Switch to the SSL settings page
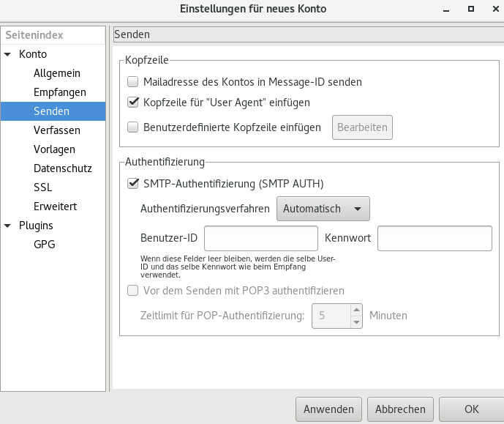This screenshot has width=504, height=424. point(42,187)
